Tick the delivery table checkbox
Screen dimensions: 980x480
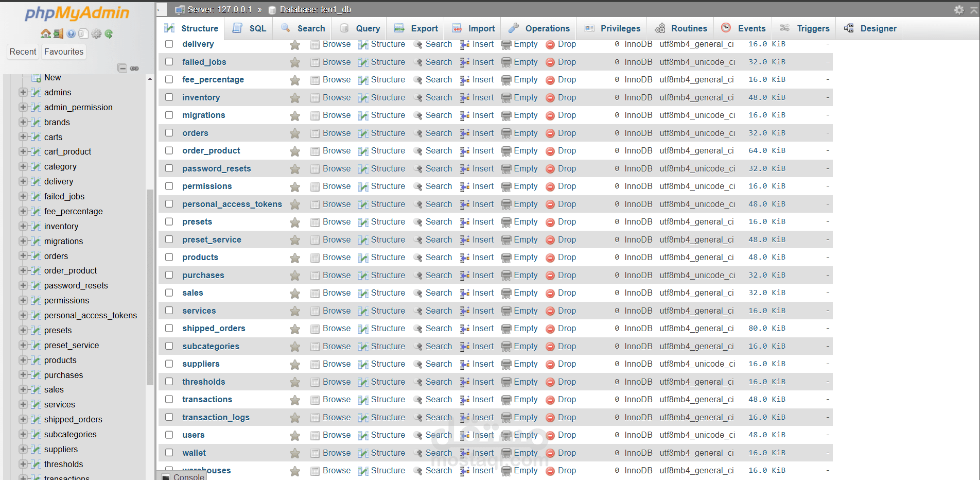click(x=169, y=44)
